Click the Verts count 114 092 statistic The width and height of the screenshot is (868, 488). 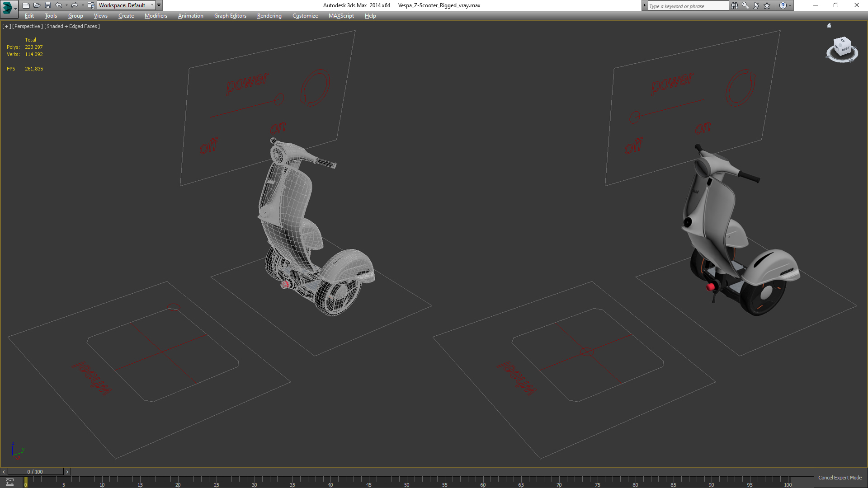[x=34, y=54]
